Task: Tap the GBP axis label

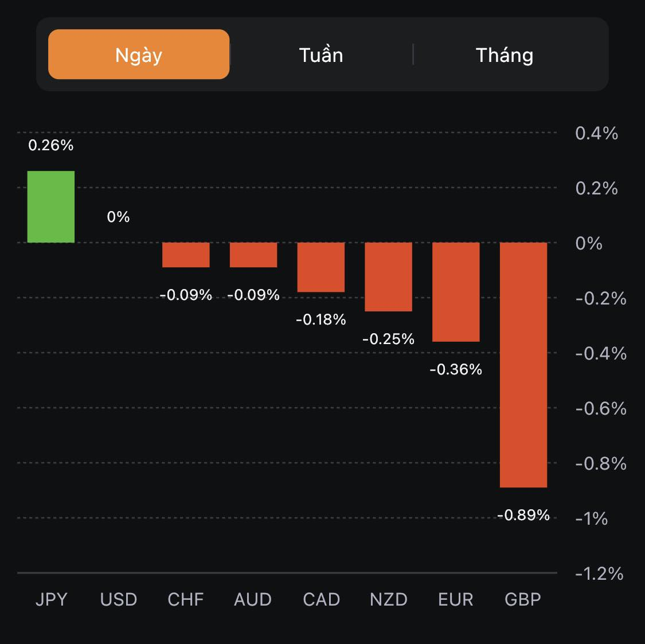Action: 523,599
